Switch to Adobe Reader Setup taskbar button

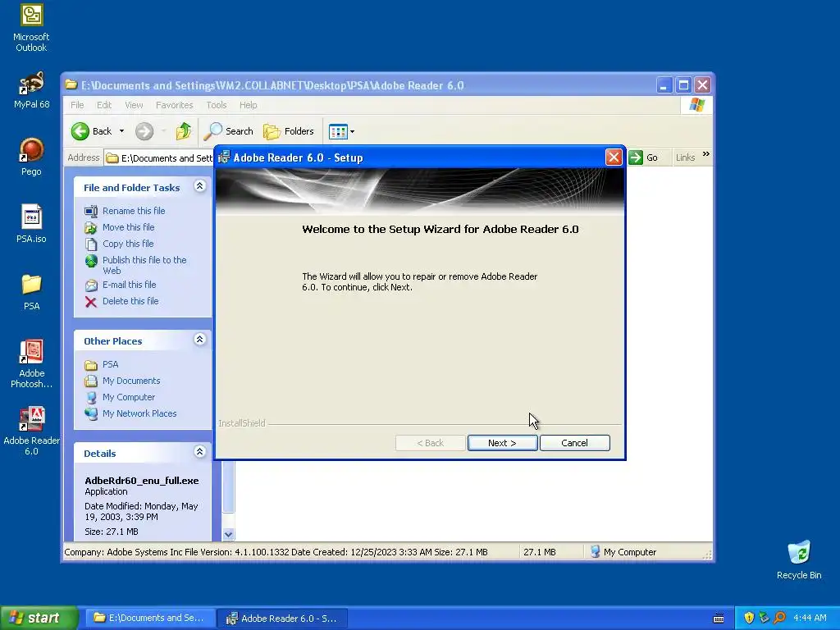pyautogui.click(x=283, y=619)
